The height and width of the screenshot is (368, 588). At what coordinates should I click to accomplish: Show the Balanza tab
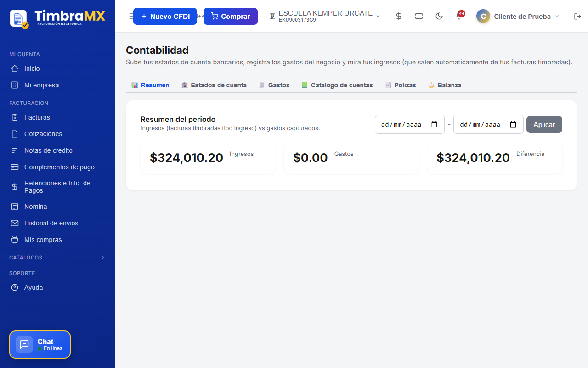(x=445, y=85)
